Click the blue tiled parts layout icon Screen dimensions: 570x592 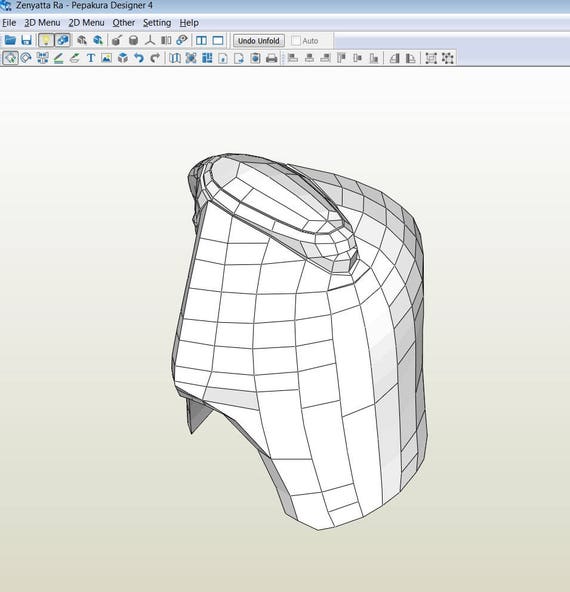[x=207, y=58]
